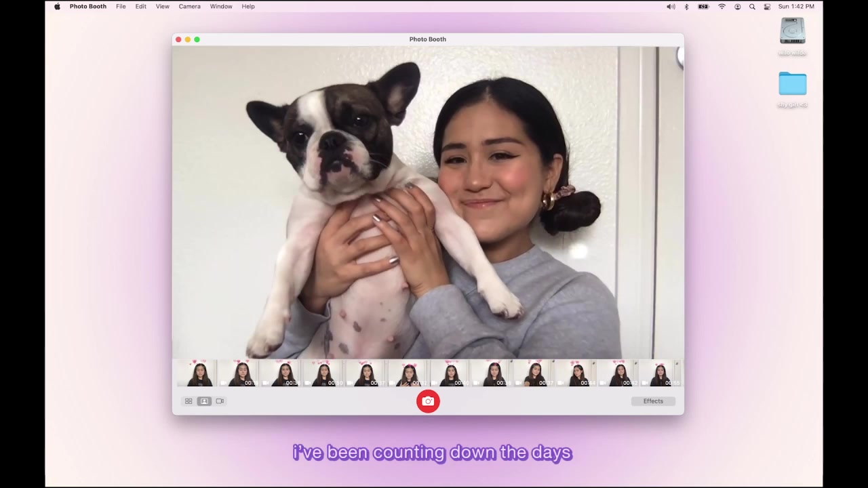Click the battery charging icon
The width and height of the screenshot is (868, 488).
pos(703,6)
